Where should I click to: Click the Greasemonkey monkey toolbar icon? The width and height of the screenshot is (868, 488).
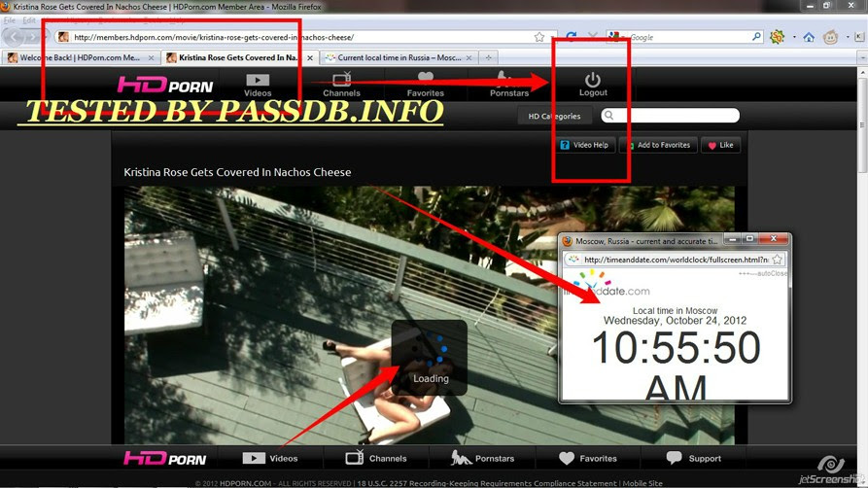coord(830,37)
